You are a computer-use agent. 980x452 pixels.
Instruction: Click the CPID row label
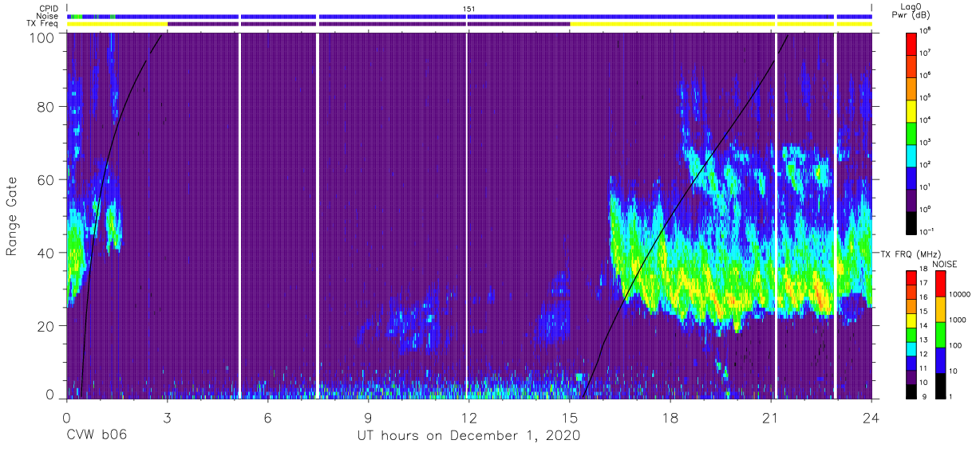click(50, 8)
